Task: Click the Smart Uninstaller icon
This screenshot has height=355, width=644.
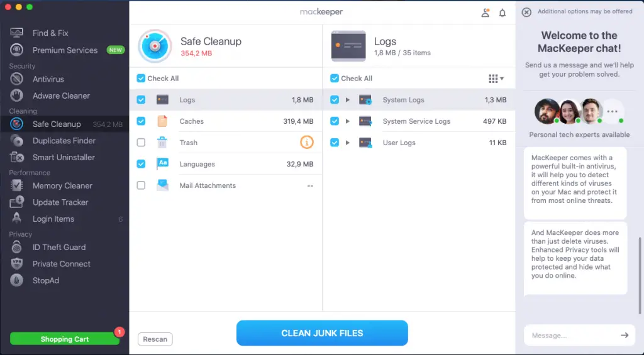Action: [16, 157]
